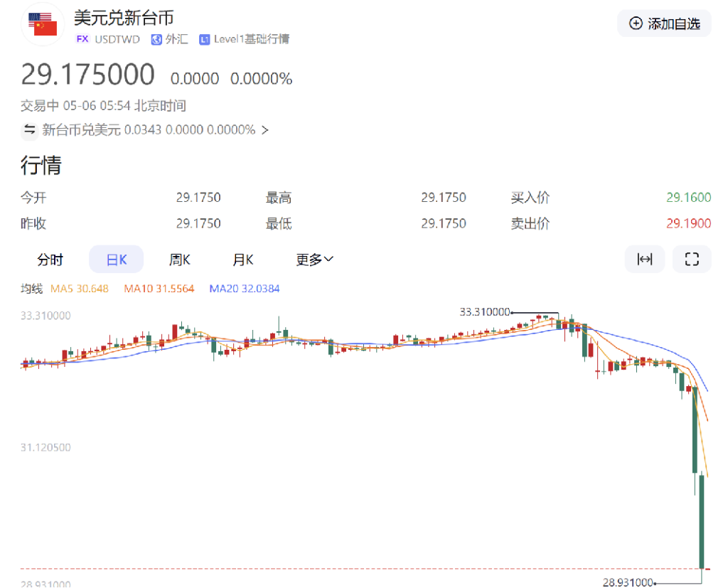This screenshot has height=588, width=728.
Task: Toggle the MA20 moving average line
Action: 244,289
